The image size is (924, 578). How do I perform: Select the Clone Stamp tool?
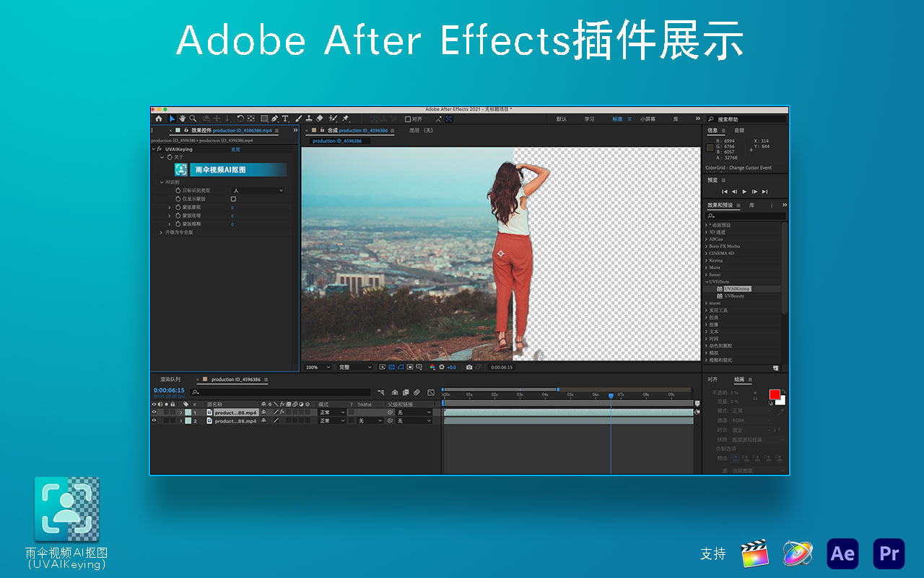(x=308, y=118)
